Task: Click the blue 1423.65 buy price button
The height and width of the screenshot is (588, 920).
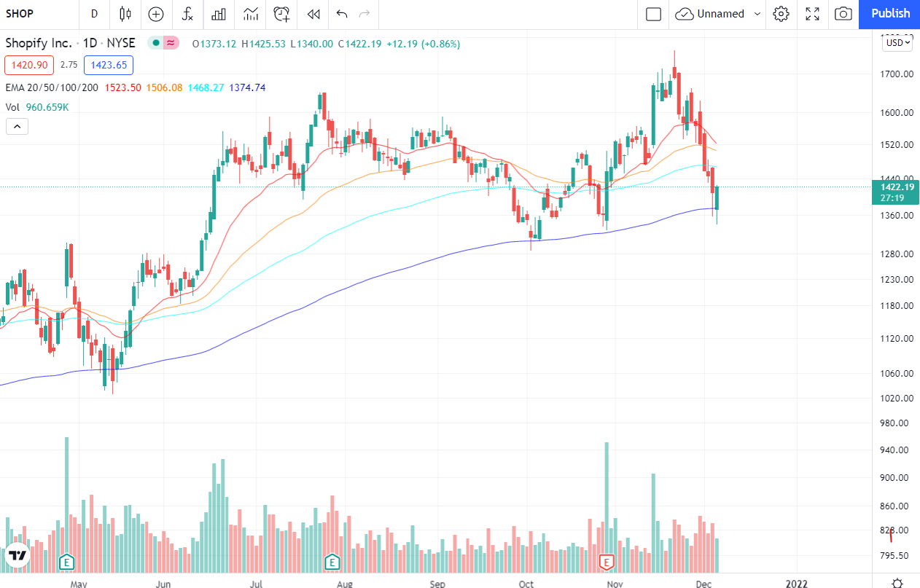Action: pyautogui.click(x=109, y=65)
